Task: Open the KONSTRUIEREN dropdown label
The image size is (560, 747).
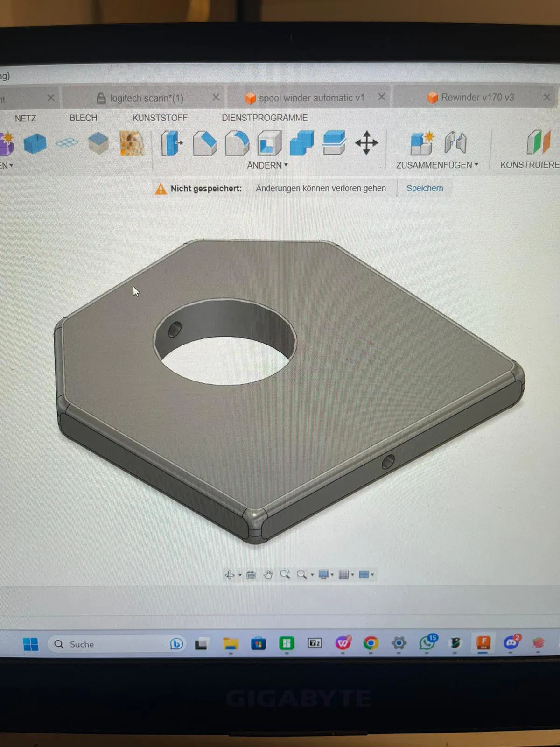Action: (x=530, y=165)
